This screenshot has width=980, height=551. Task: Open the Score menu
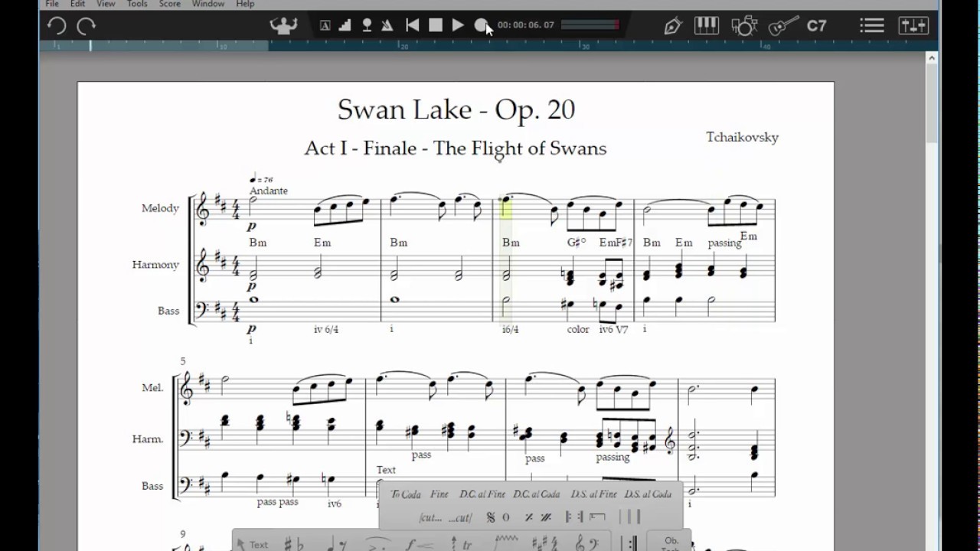tap(170, 4)
